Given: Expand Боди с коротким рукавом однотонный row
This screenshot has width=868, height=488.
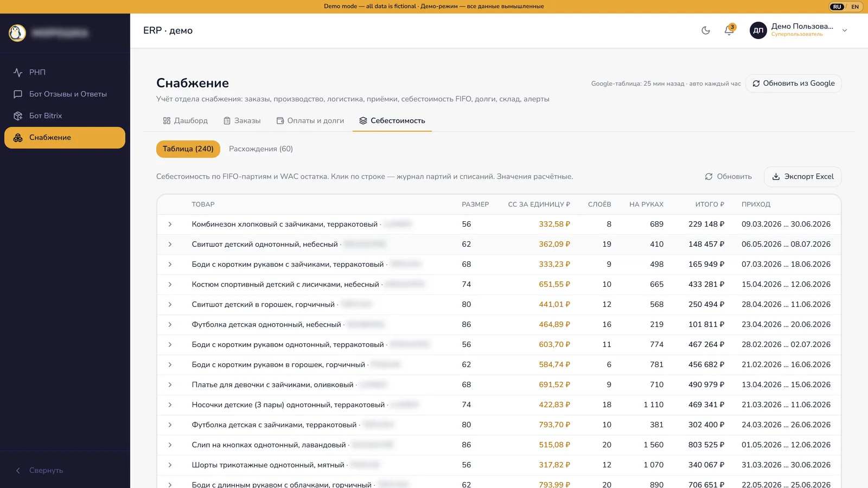Looking at the screenshot, I should coord(170,344).
